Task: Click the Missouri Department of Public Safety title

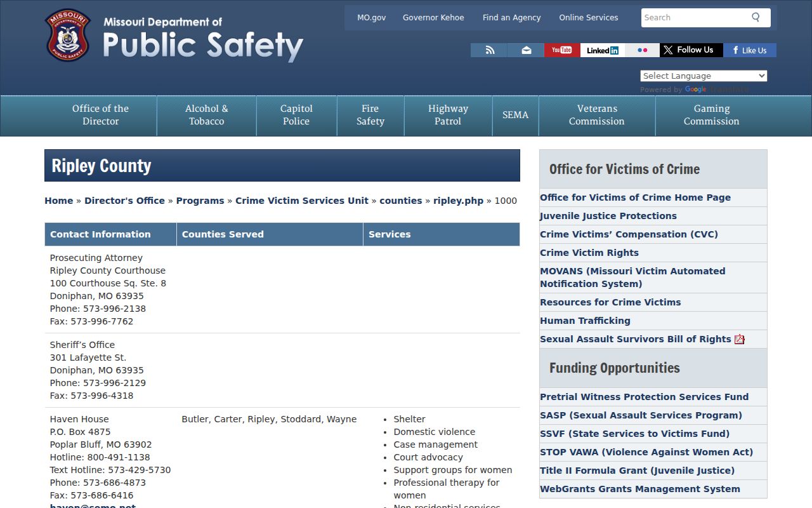Action: point(203,39)
